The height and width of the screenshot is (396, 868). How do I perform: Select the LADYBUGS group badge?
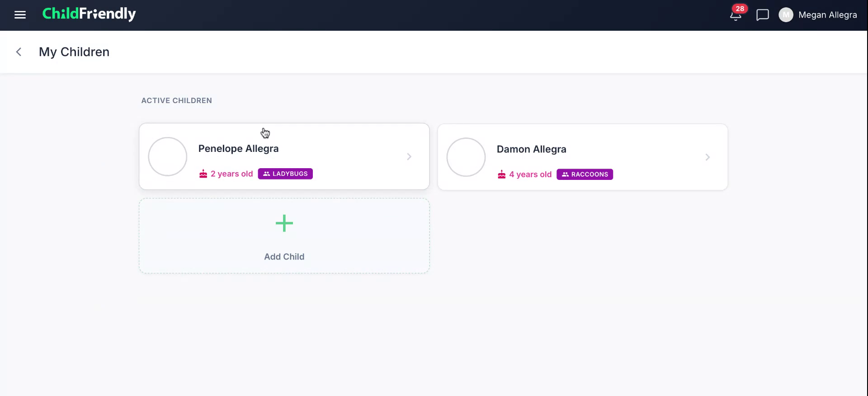[285, 174]
